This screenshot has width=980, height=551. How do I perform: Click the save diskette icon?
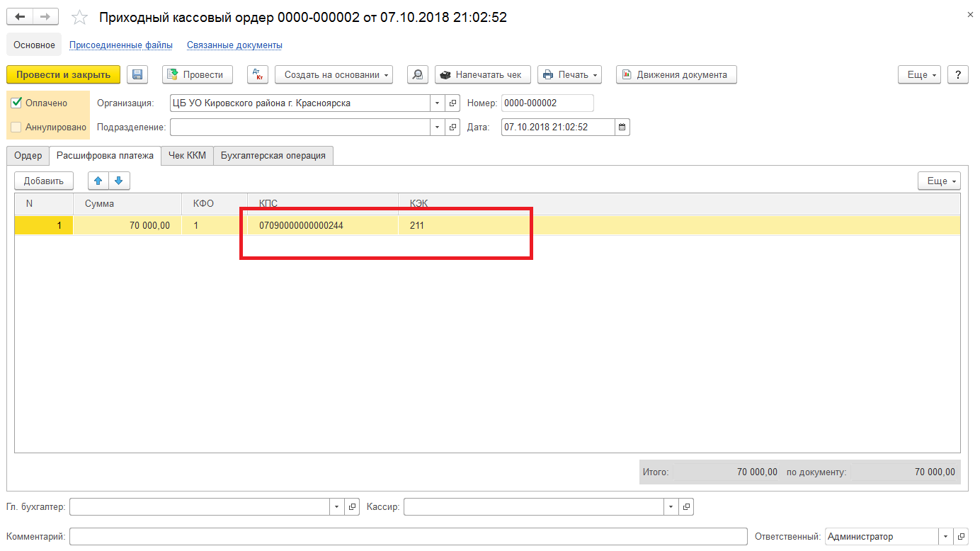pos(137,75)
